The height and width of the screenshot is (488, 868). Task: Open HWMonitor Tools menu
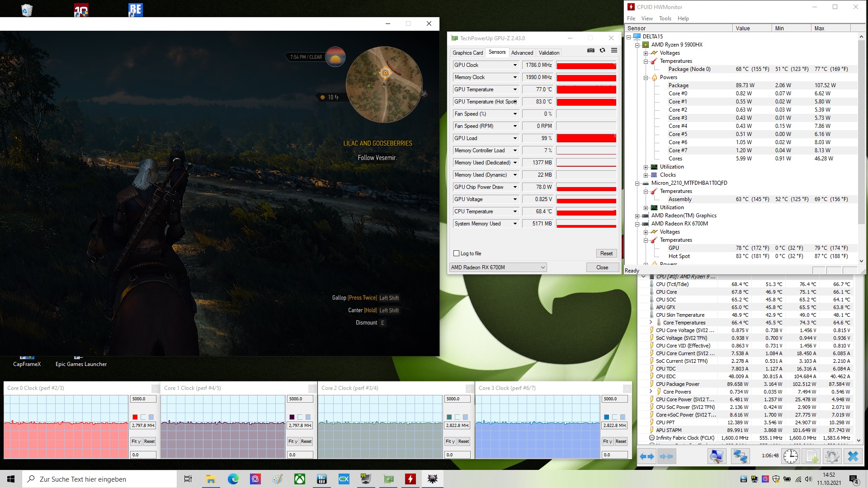[665, 19]
